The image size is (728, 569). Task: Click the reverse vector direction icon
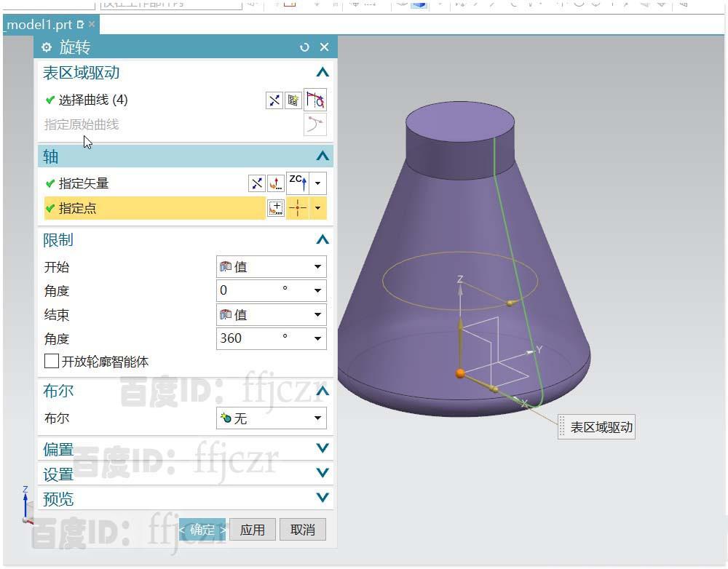[x=257, y=183]
